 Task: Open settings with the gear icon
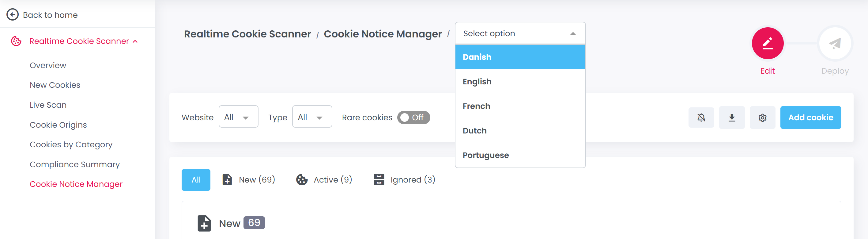click(x=762, y=118)
